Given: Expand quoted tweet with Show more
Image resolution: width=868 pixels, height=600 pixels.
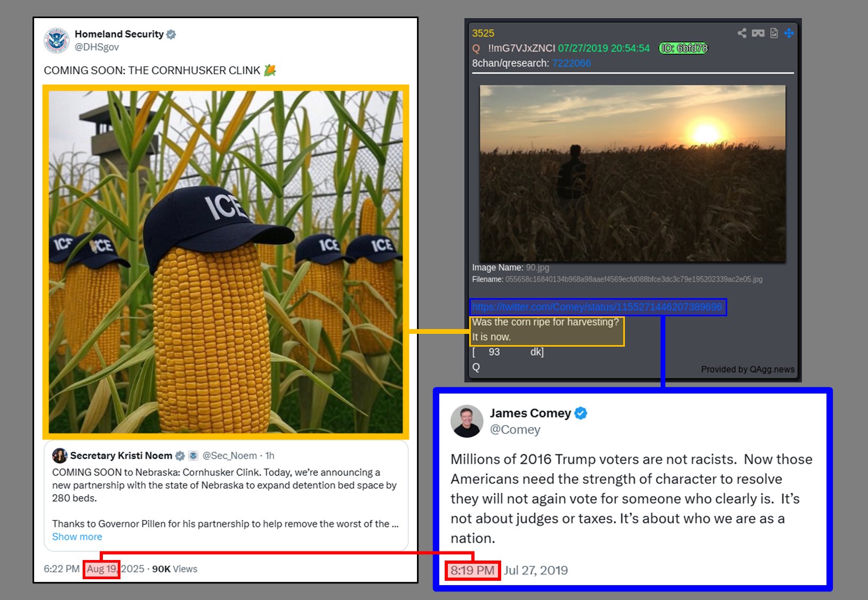Looking at the screenshot, I should 77,537.
